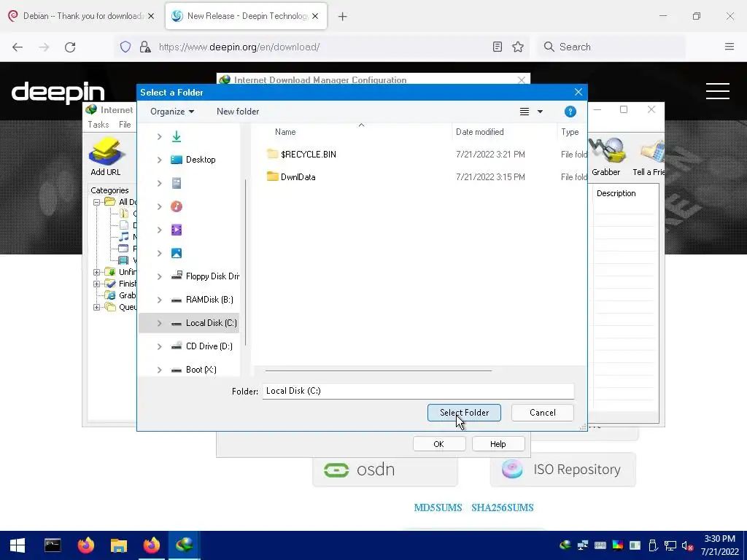Viewport: 747px width, 560px height.
Task: Close the Debian tab
Action: coord(151,16)
